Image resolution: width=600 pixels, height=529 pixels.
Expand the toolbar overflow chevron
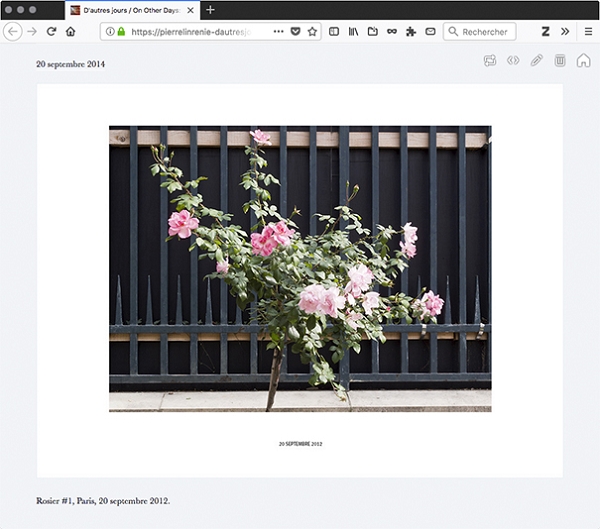(565, 32)
